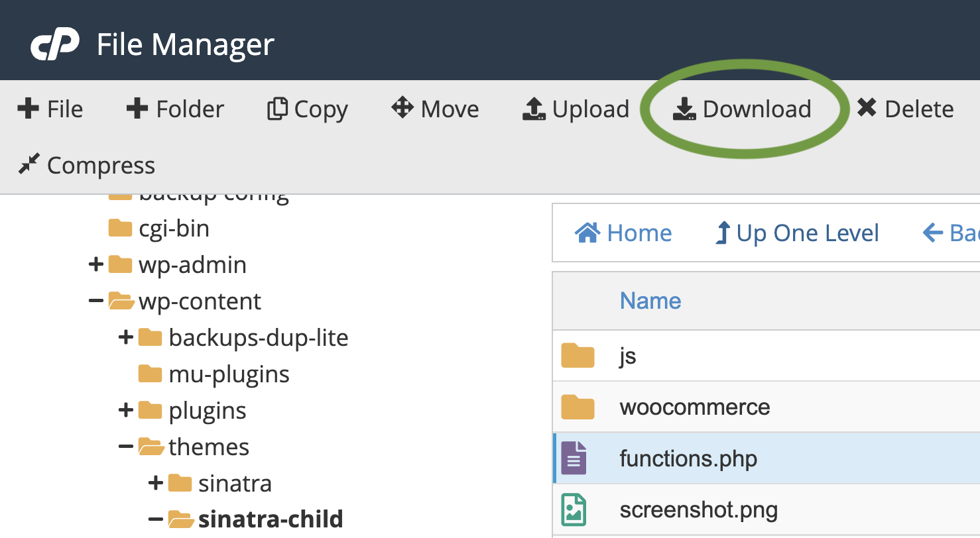Click the plus icon beside File

(x=28, y=108)
